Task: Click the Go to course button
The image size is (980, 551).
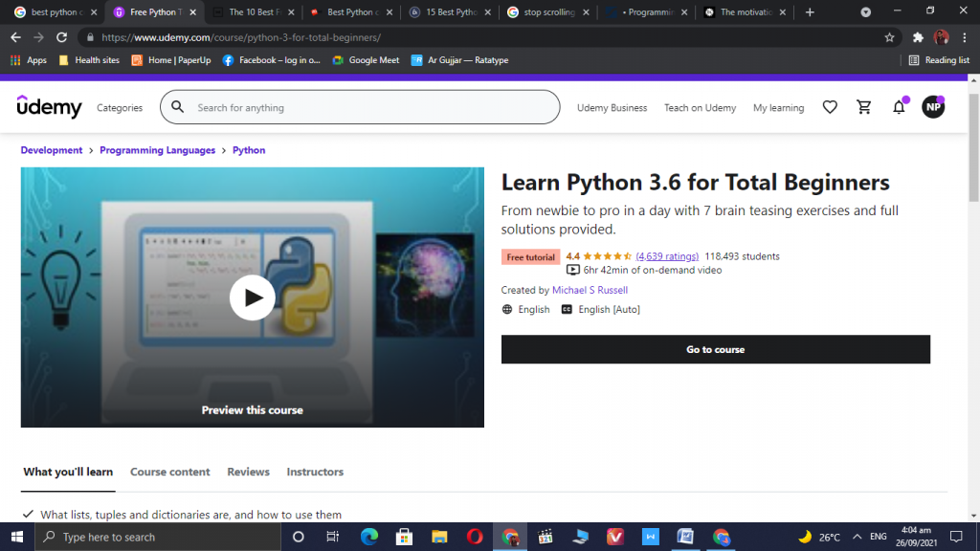Action: click(x=715, y=349)
